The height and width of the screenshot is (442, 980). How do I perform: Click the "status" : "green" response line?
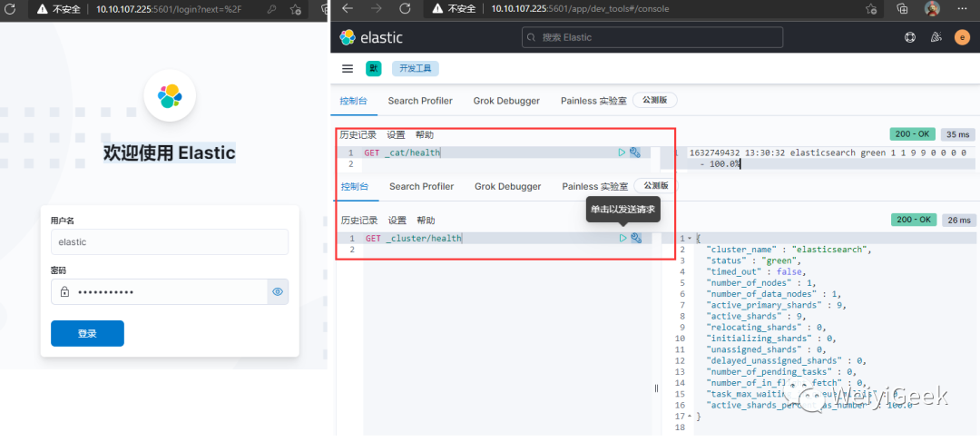tap(754, 260)
